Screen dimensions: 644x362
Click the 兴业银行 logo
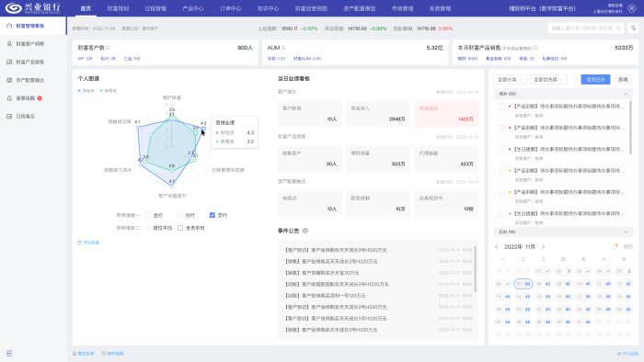[x=33, y=7]
